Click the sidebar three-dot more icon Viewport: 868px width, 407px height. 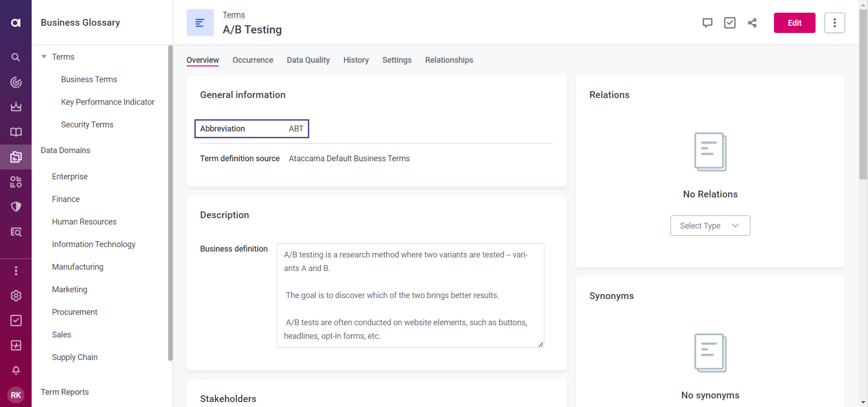tap(16, 271)
